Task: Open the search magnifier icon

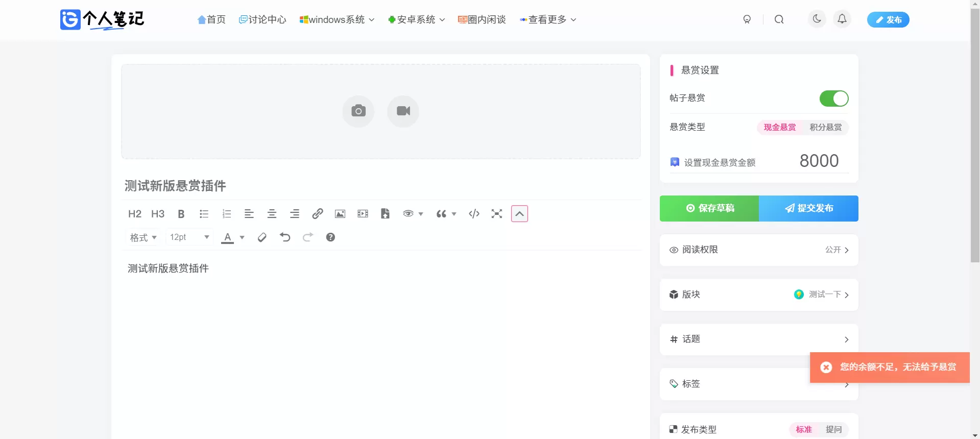Action: 779,19
